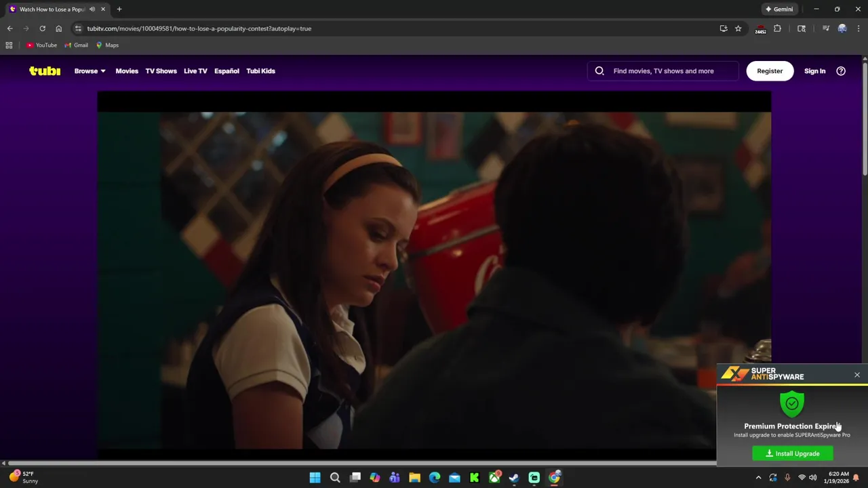Click the address bar URL
Image resolution: width=868 pixels, height=488 pixels.
point(199,28)
